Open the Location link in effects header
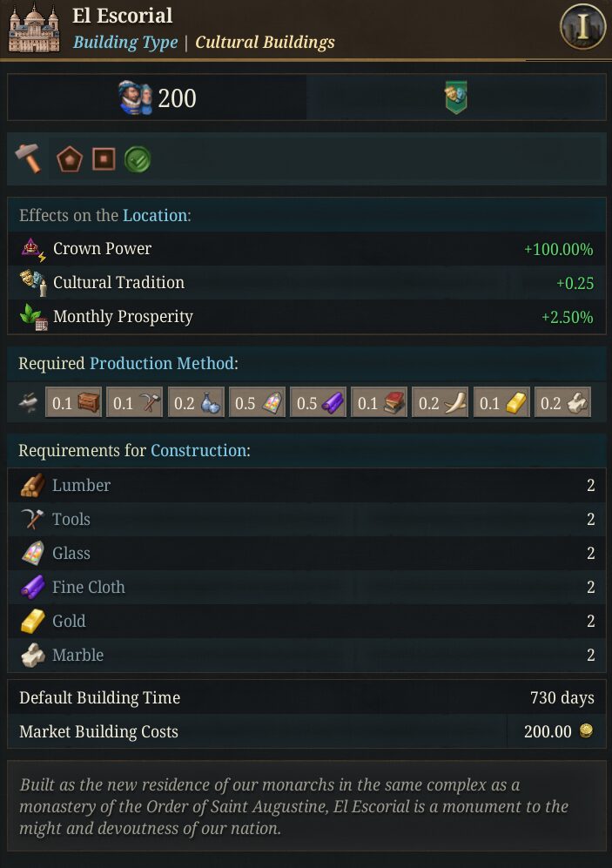 point(154,215)
